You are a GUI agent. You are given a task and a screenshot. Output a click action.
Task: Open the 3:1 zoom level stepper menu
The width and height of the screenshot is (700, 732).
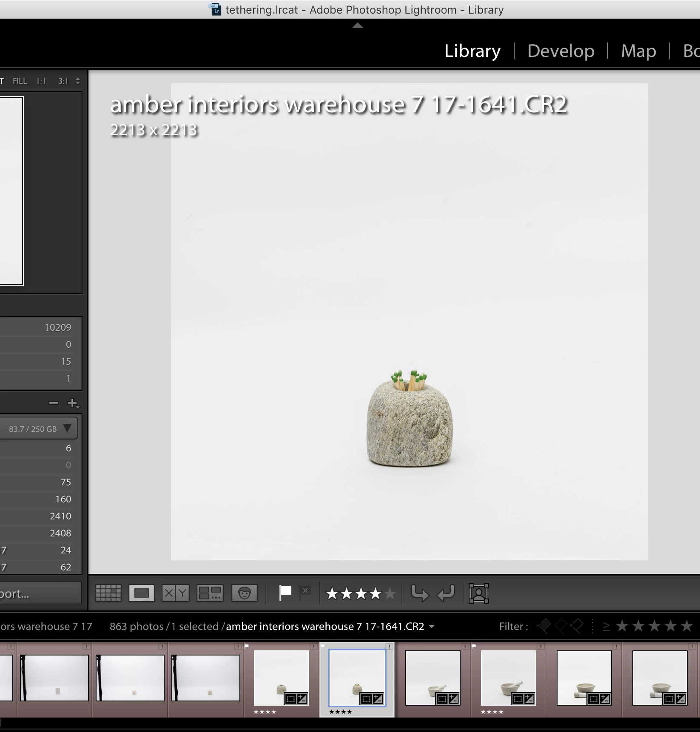click(x=78, y=81)
